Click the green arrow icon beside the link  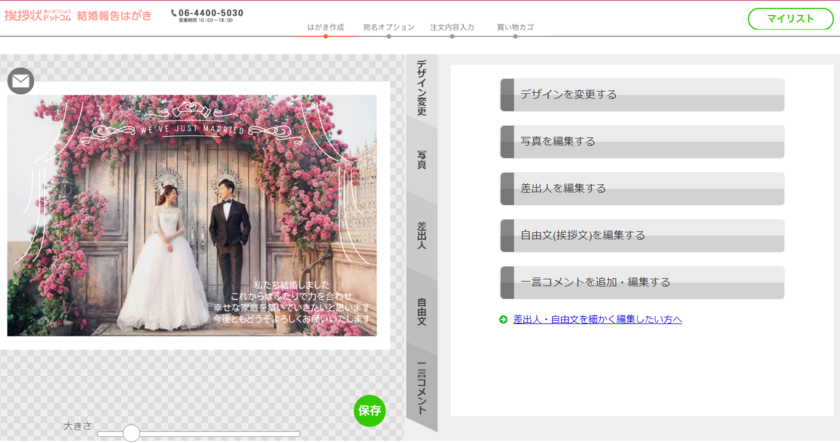pyautogui.click(x=503, y=320)
